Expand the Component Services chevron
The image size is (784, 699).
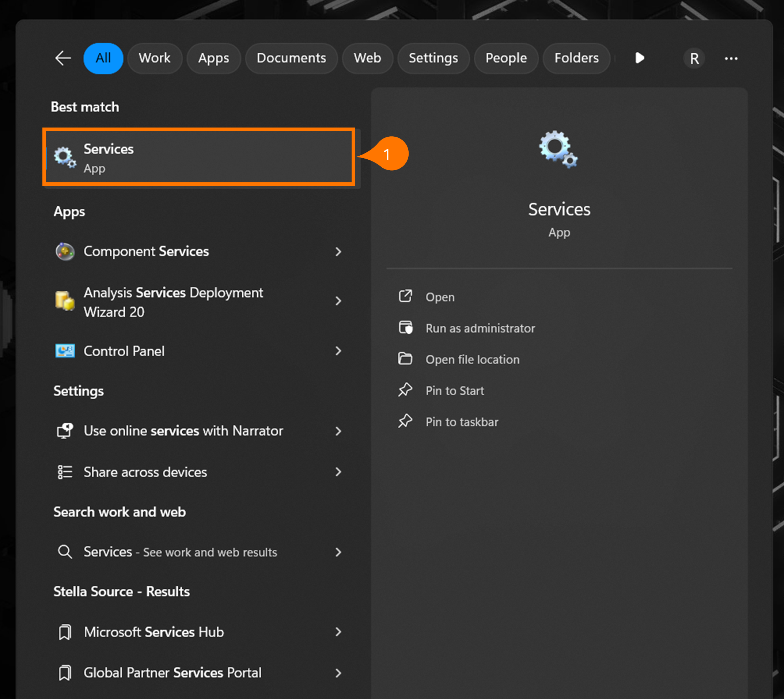[x=338, y=251]
